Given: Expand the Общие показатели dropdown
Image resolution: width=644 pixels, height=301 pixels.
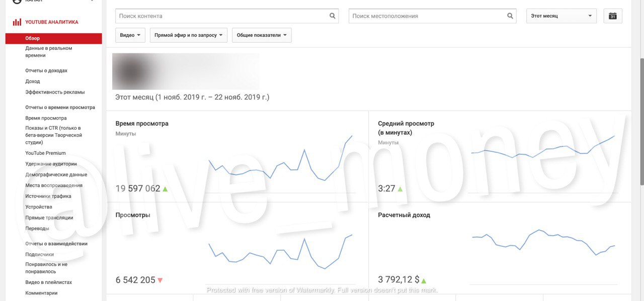Looking at the screenshot, I should 262,35.
